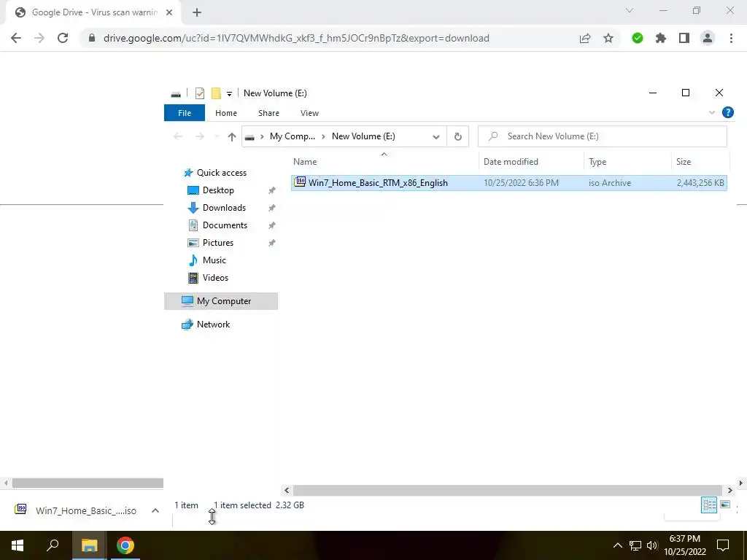Expand download item options chevron
This screenshot has width=747, height=560.
(x=155, y=510)
